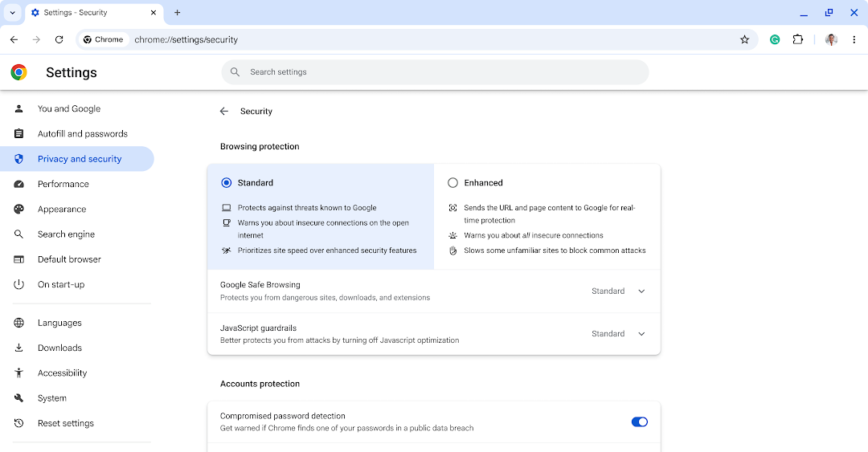The height and width of the screenshot is (452, 868).
Task: Click the Search settings input field
Action: click(434, 72)
